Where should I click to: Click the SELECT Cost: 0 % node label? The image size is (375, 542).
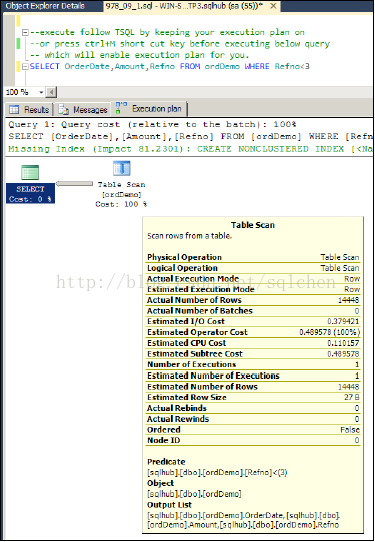30,194
